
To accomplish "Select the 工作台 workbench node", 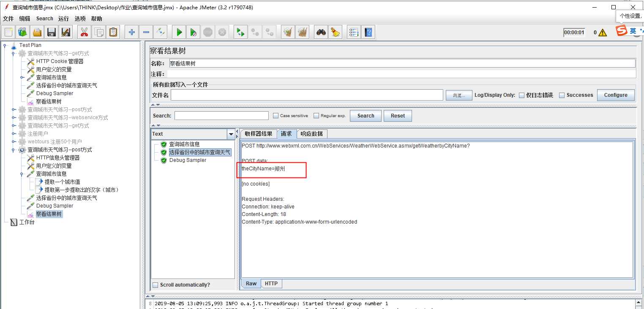I will (x=27, y=222).
